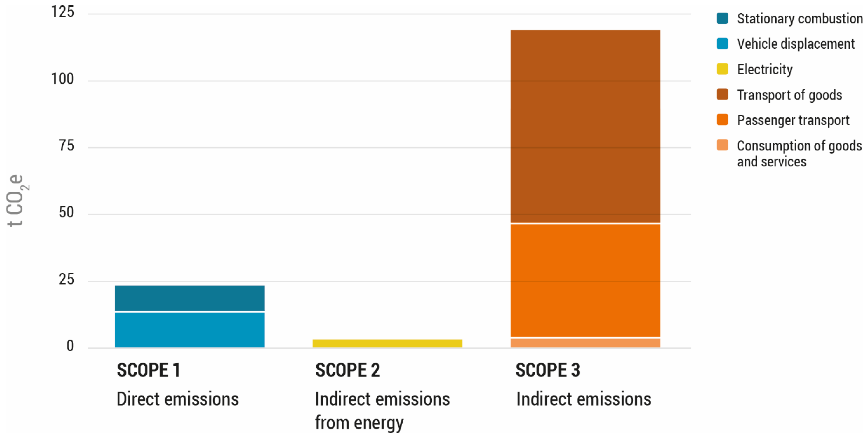Select the Transport of goods legend label
Image resolution: width=868 pixels, height=439 pixels.
[789, 95]
